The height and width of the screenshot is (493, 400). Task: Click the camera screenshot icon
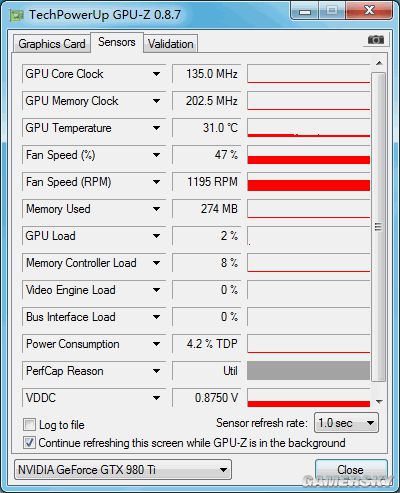point(376,40)
